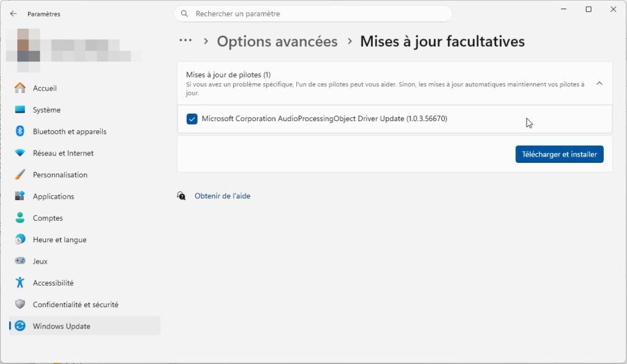Select Windows Update in sidebar
This screenshot has width=627, height=364.
84,325
